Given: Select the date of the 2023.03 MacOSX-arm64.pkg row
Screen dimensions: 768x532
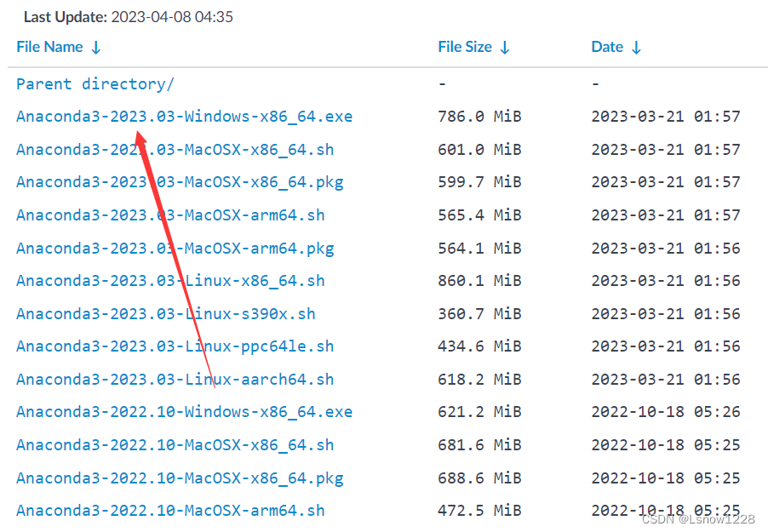Looking at the screenshot, I should (x=666, y=249).
